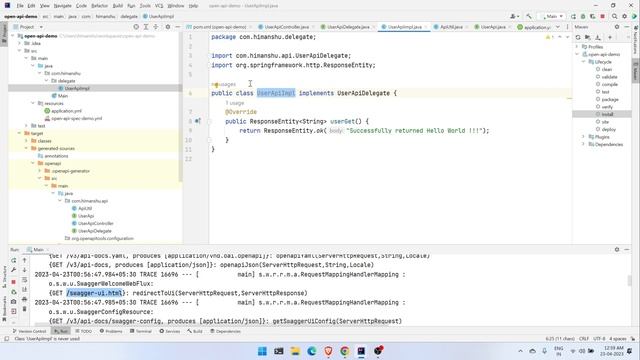
Task: Click the clear all trash icon in console
Action: click(24, 309)
